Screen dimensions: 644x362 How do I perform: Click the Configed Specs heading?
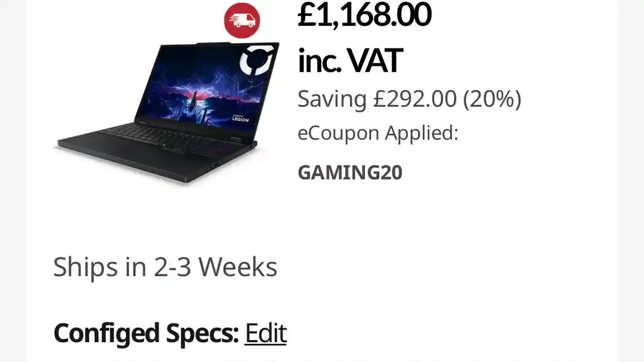(x=146, y=334)
